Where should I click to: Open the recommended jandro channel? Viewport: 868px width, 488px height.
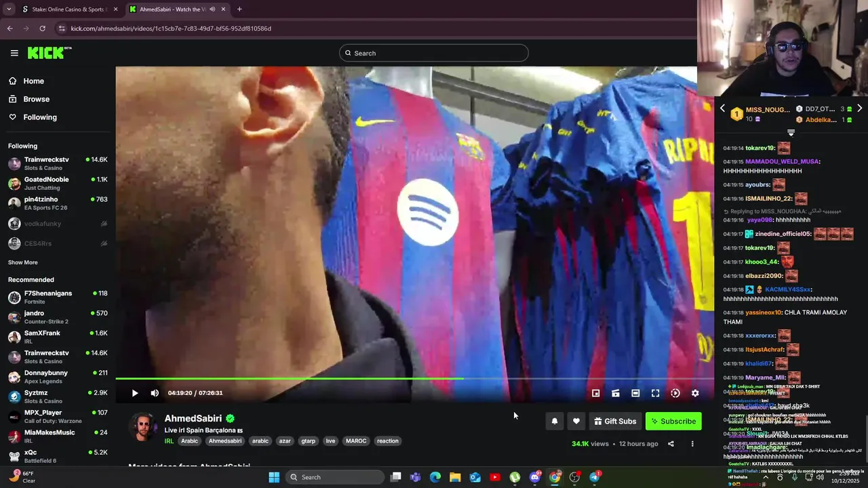[x=58, y=317]
